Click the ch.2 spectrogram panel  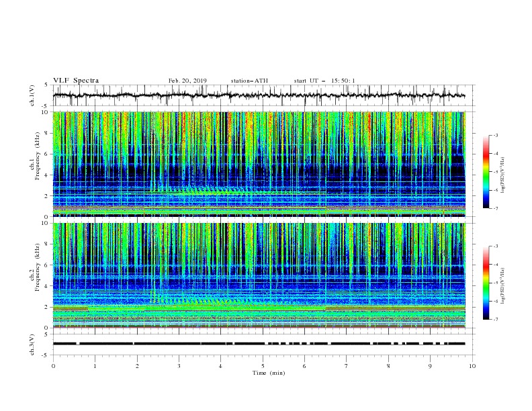pos(259,275)
